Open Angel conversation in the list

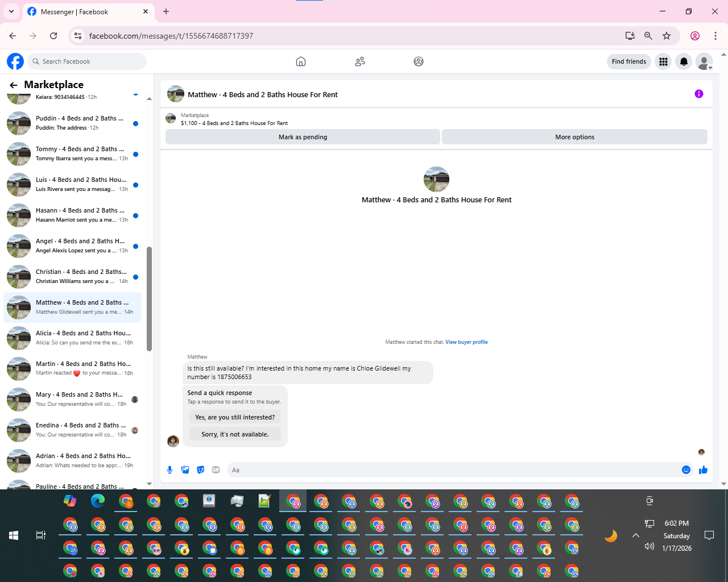click(x=72, y=246)
